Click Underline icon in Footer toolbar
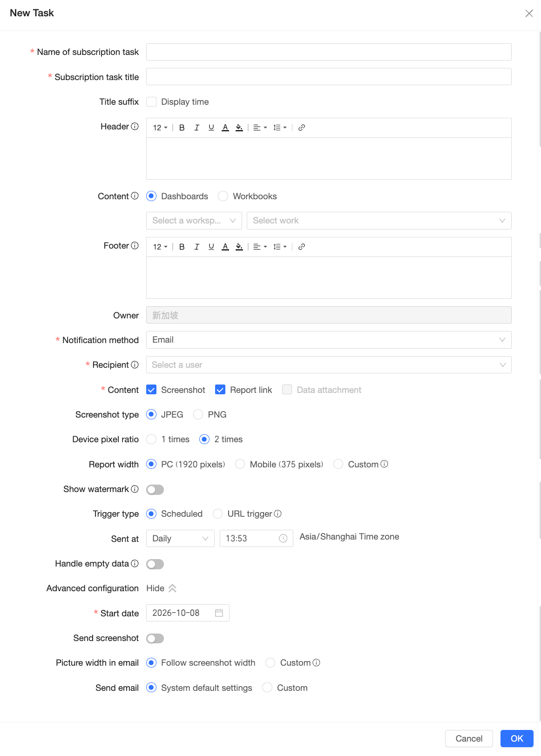The height and width of the screenshot is (756, 541). point(211,247)
